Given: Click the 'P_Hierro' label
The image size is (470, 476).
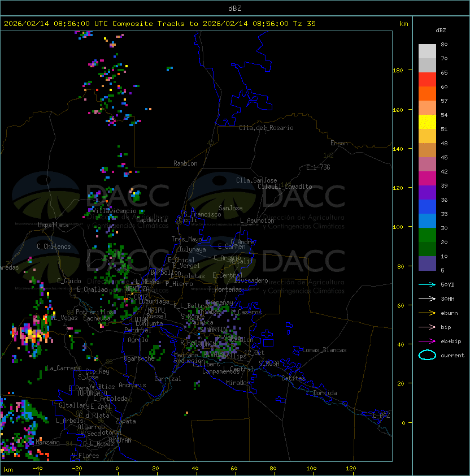Looking at the screenshot, I should click(x=179, y=284).
